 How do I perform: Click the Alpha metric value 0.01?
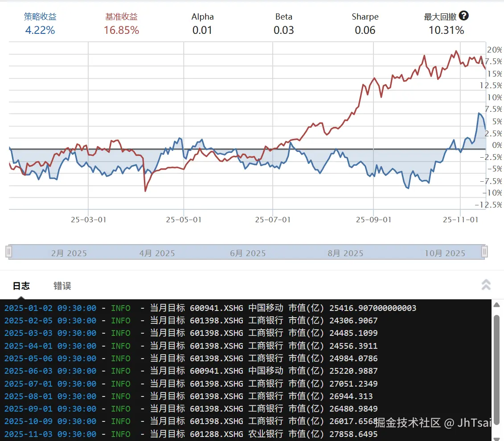coord(203,30)
